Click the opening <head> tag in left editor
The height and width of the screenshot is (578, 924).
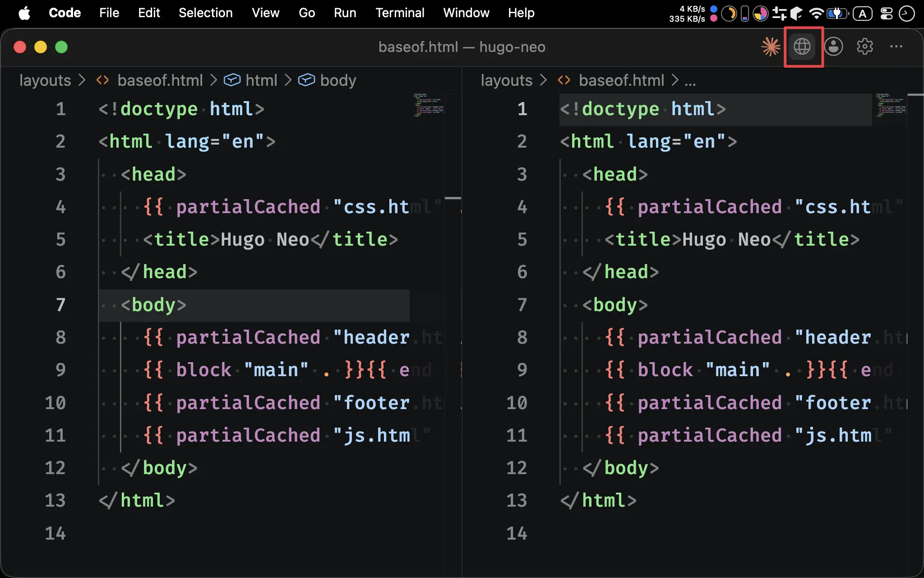pyautogui.click(x=153, y=174)
